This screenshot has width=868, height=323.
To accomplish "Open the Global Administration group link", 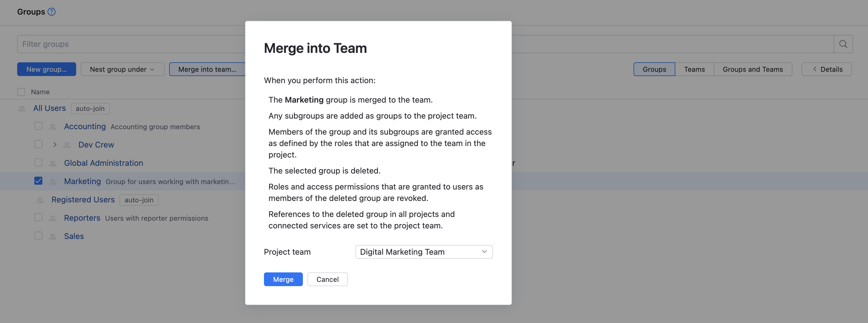I will 103,163.
